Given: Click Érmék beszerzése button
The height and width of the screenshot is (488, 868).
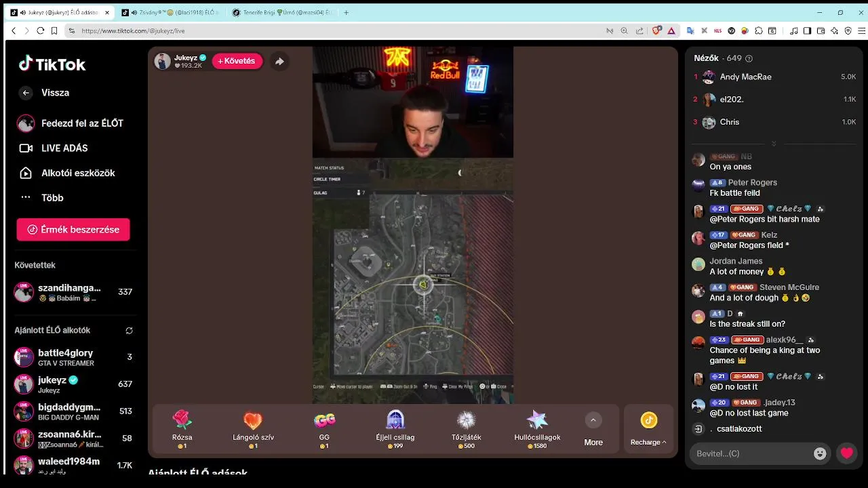Looking at the screenshot, I should 73,229.
